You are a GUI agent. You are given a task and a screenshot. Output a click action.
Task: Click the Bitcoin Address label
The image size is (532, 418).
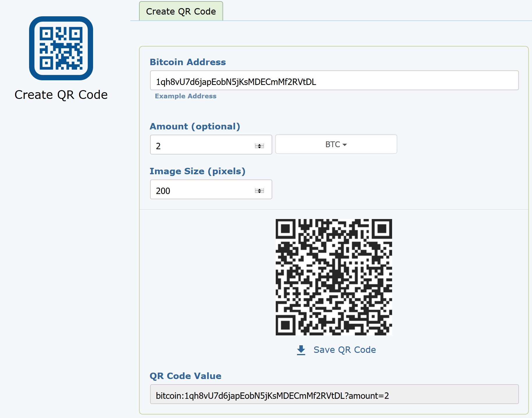coord(188,62)
